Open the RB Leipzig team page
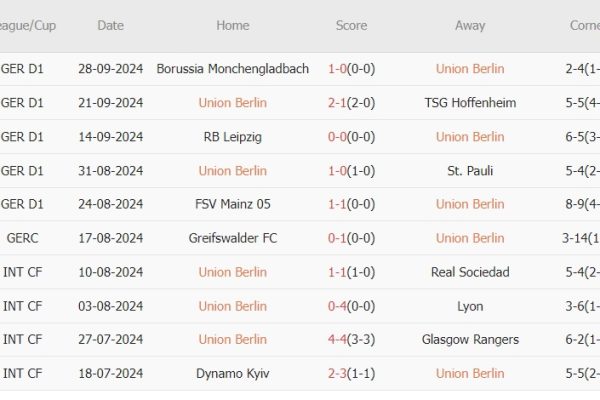600x400 pixels. coord(233,137)
